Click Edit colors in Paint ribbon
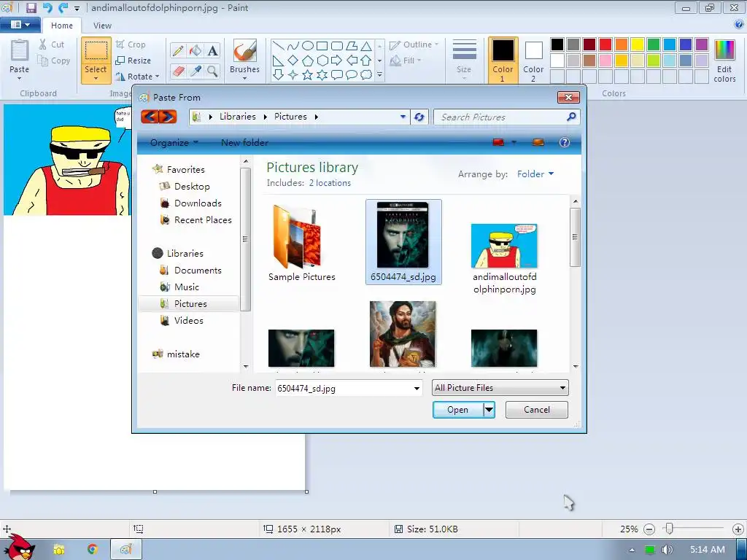 click(724, 61)
